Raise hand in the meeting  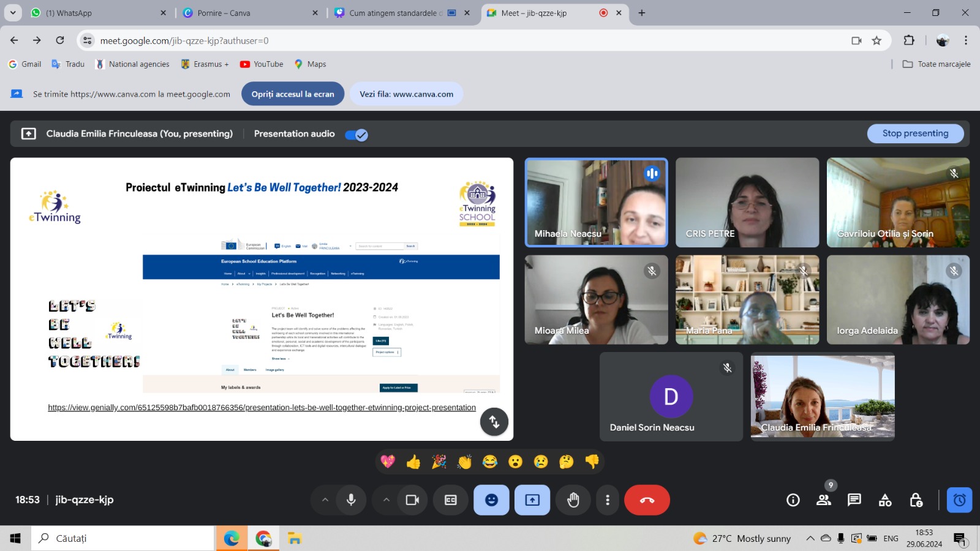point(573,500)
